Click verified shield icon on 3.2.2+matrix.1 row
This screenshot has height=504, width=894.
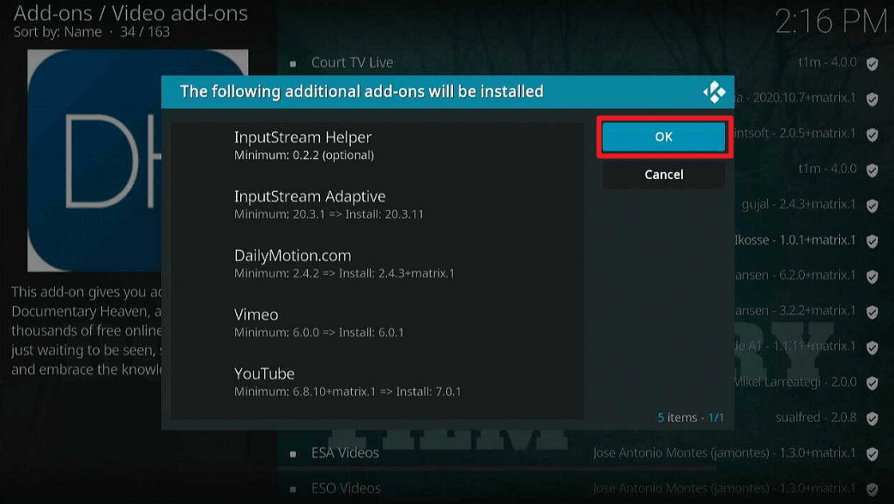coord(872,312)
